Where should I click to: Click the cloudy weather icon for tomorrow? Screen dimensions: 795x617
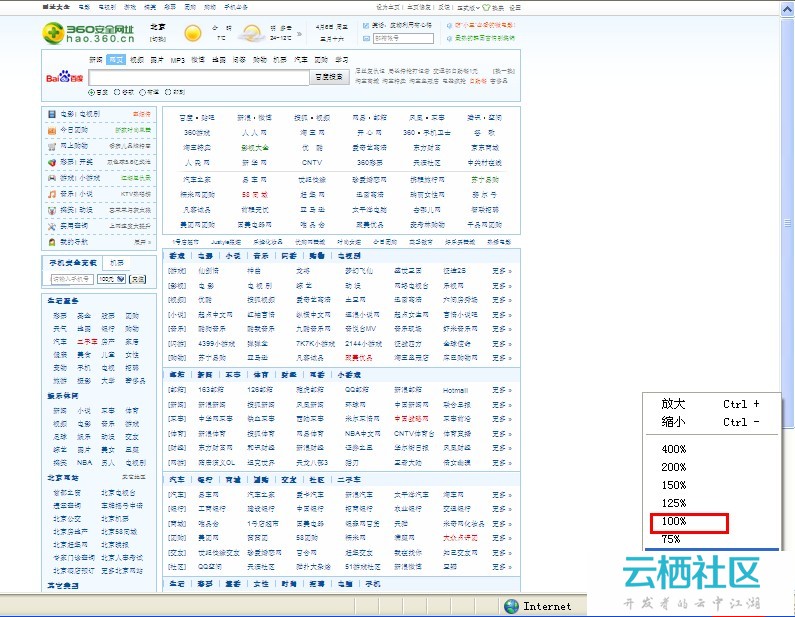click(x=251, y=33)
